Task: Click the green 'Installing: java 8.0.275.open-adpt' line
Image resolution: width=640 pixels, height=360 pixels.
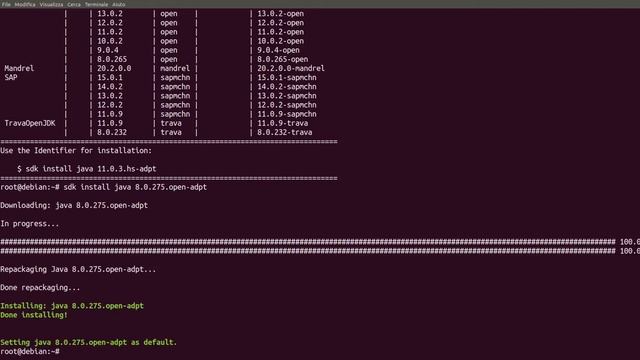Action: pyautogui.click(x=72, y=306)
